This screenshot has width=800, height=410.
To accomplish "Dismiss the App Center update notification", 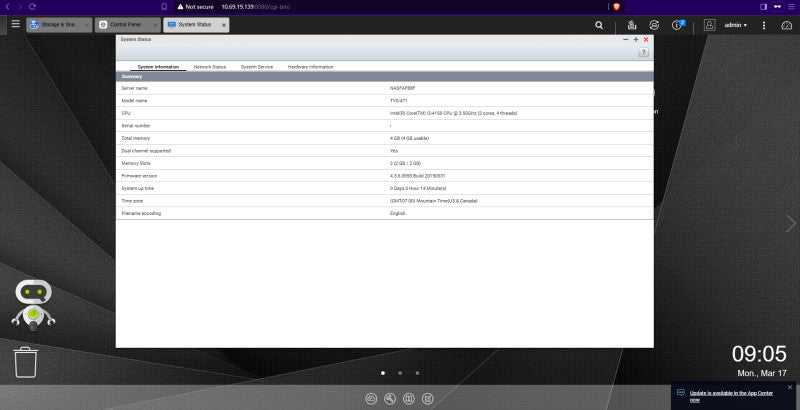I will [x=790, y=388].
